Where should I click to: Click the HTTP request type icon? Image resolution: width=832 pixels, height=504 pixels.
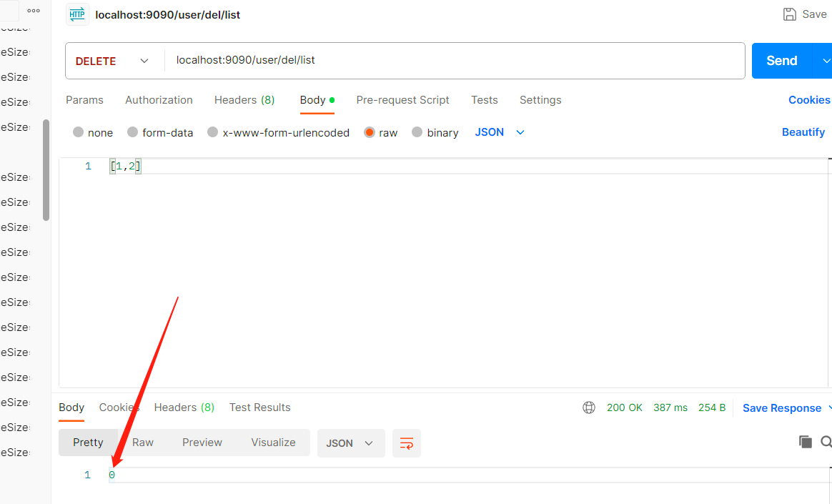pyautogui.click(x=77, y=14)
